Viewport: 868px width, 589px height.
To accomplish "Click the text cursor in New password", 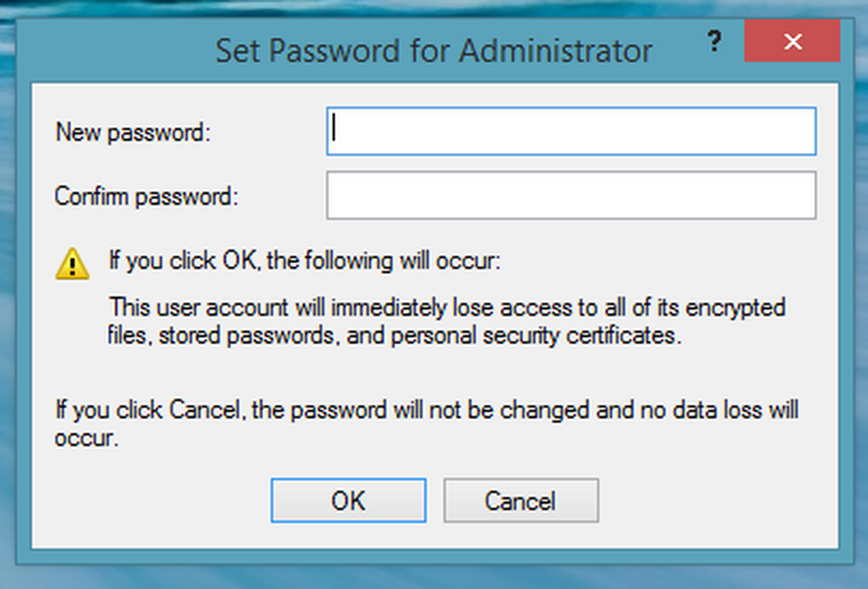I will 335,130.
